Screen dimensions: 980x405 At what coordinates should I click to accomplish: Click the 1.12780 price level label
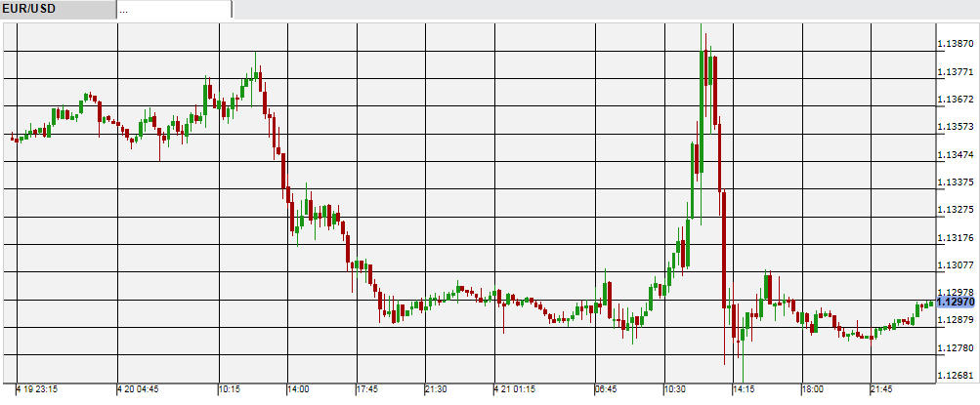pyautogui.click(x=956, y=347)
